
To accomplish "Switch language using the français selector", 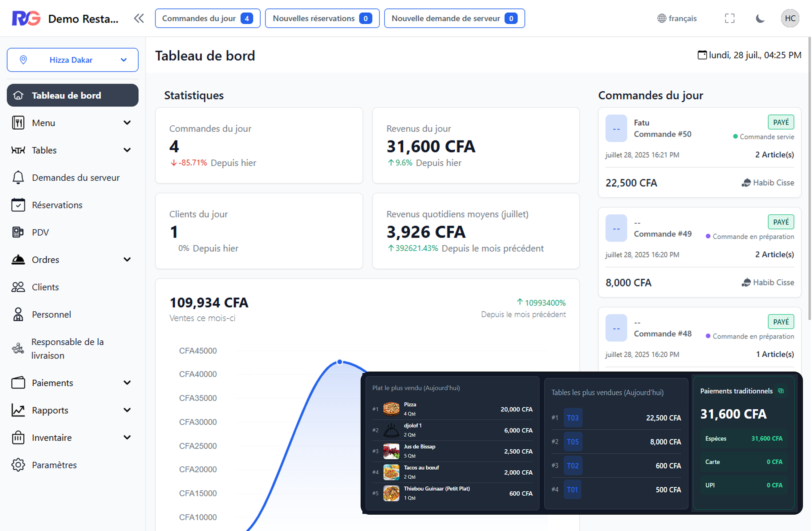I will (x=677, y=18).
